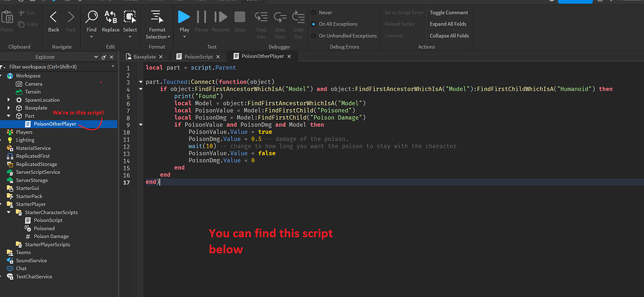Click the Select tool icon
The image size is (644, 297).
pyautogui.click(x=130, y=17)
